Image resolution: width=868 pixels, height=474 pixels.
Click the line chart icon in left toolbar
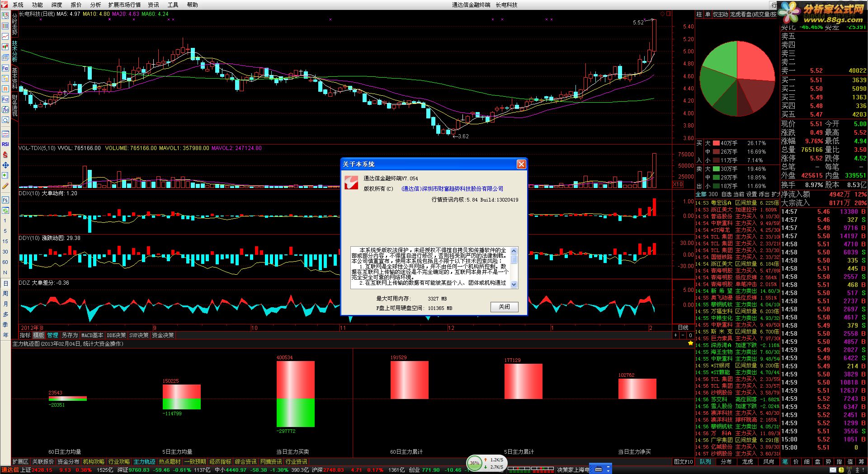point(5,36)
